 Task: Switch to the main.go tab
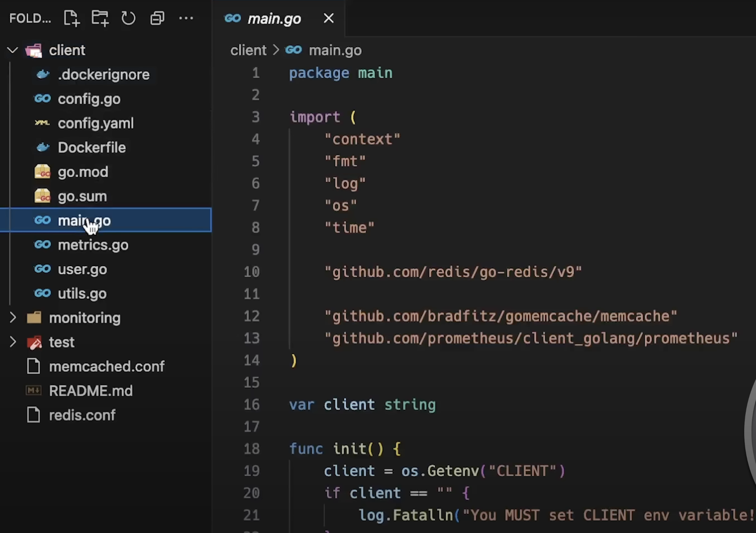274,19
